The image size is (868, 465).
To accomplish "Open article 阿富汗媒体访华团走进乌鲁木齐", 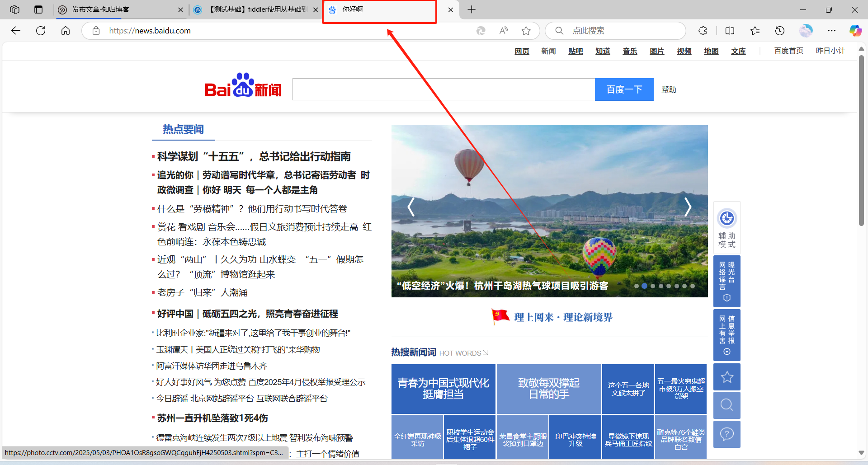I will tap(212, 366).
